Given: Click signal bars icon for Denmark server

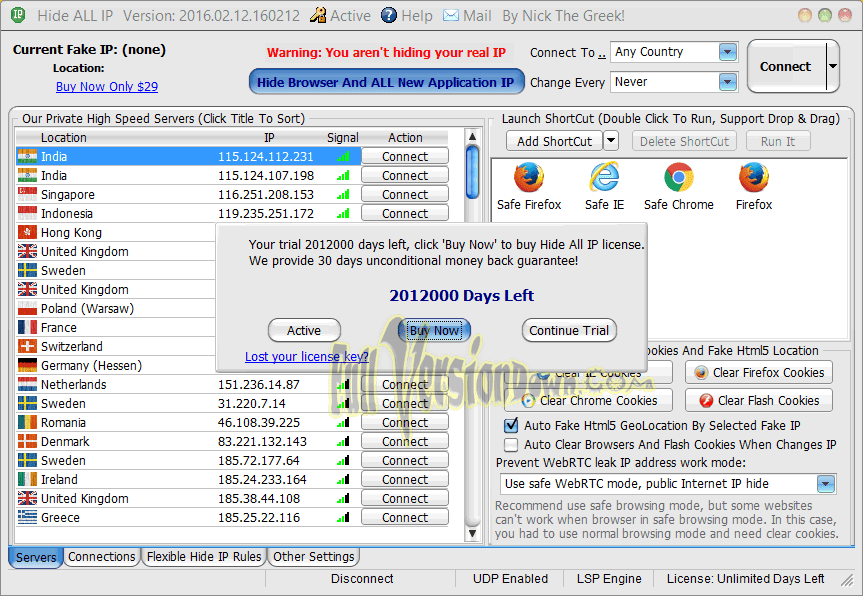Looking at the screenshot, I should 343,441.
